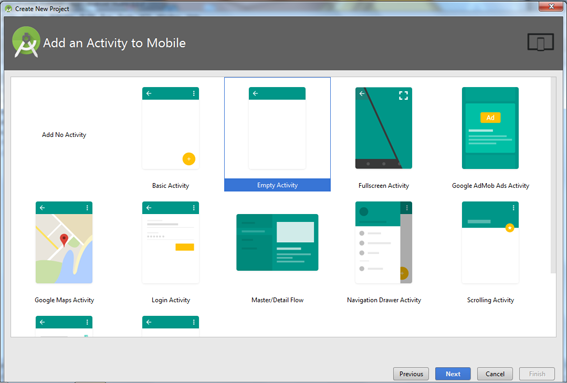The height and width of the screenshot is (383, 567).
Task: Go back with the Previous button
Action: (411, 374)
